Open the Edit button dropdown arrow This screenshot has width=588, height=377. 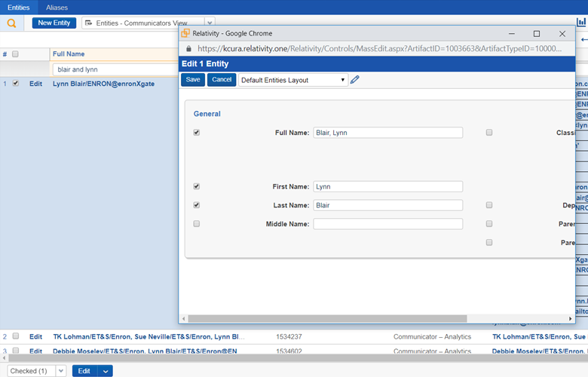tap(106, 371)
